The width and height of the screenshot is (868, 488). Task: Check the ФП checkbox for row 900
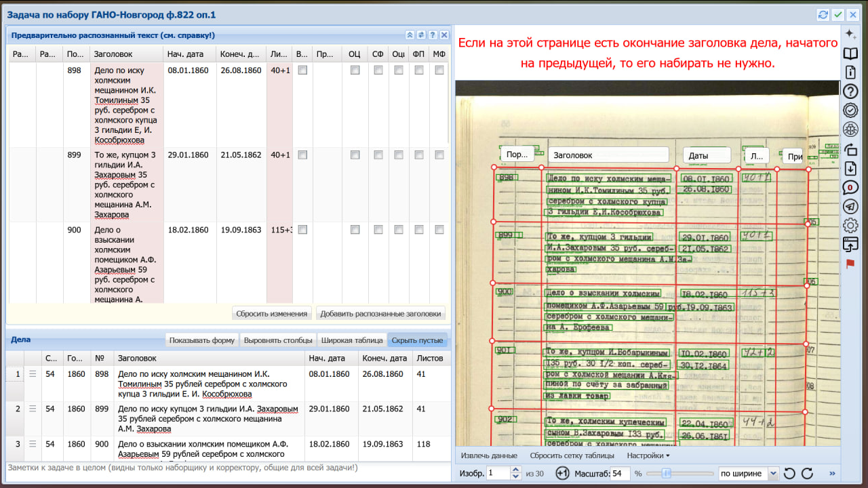pyautogui.click(x=419, y=230)
